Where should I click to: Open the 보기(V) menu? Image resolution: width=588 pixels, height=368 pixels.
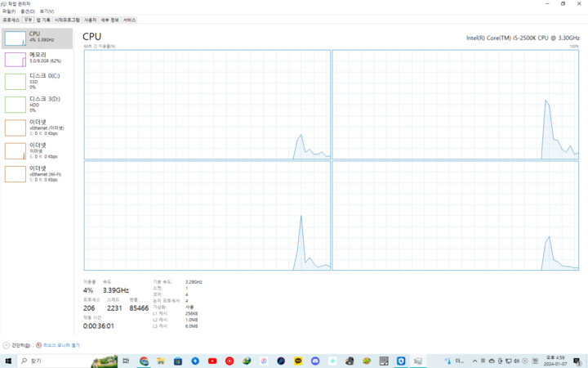click(x=47, y=11)
